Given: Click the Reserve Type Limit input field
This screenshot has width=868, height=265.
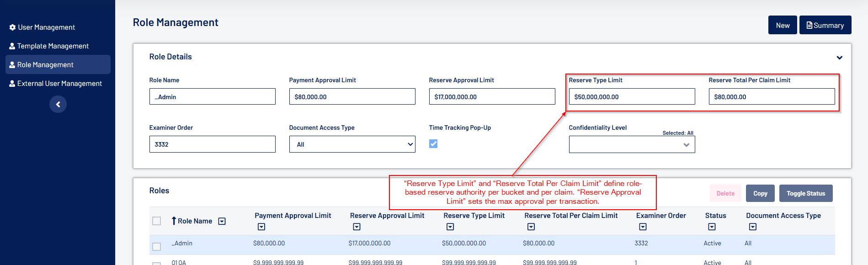Looking at the screenshot, I should [x=632, y=97].
